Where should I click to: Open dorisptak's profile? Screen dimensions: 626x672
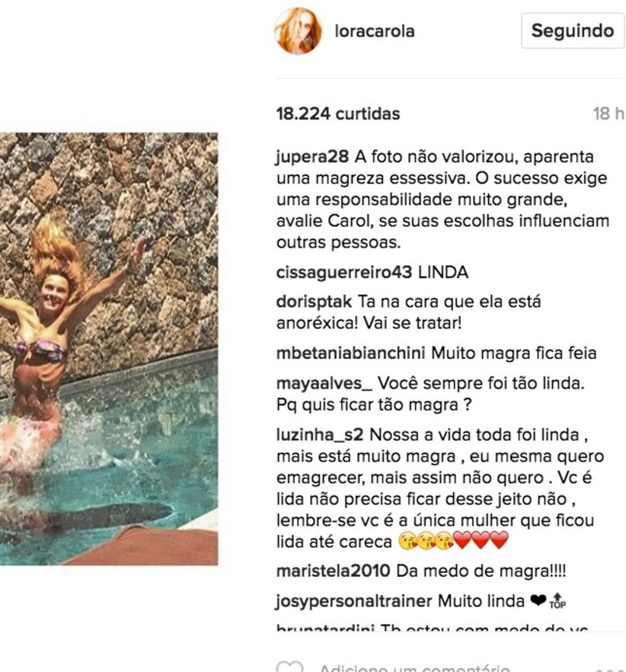(314, 302)
